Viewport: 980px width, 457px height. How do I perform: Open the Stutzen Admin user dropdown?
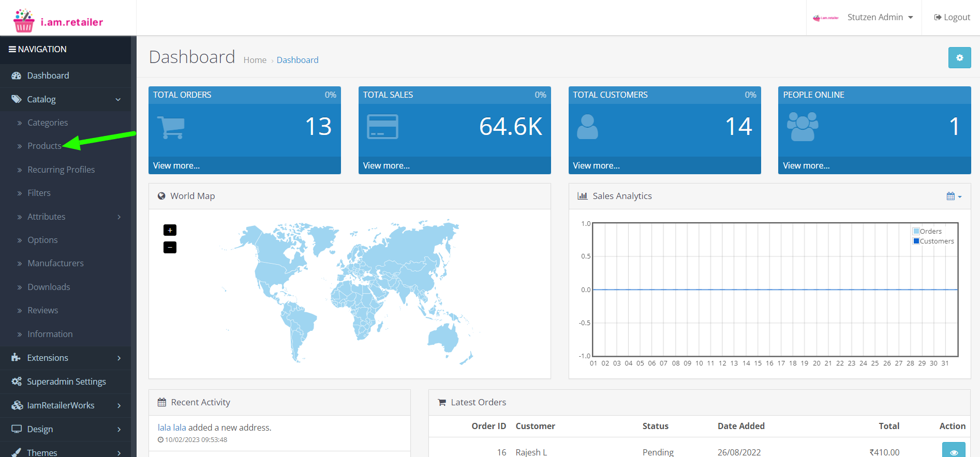880,18
